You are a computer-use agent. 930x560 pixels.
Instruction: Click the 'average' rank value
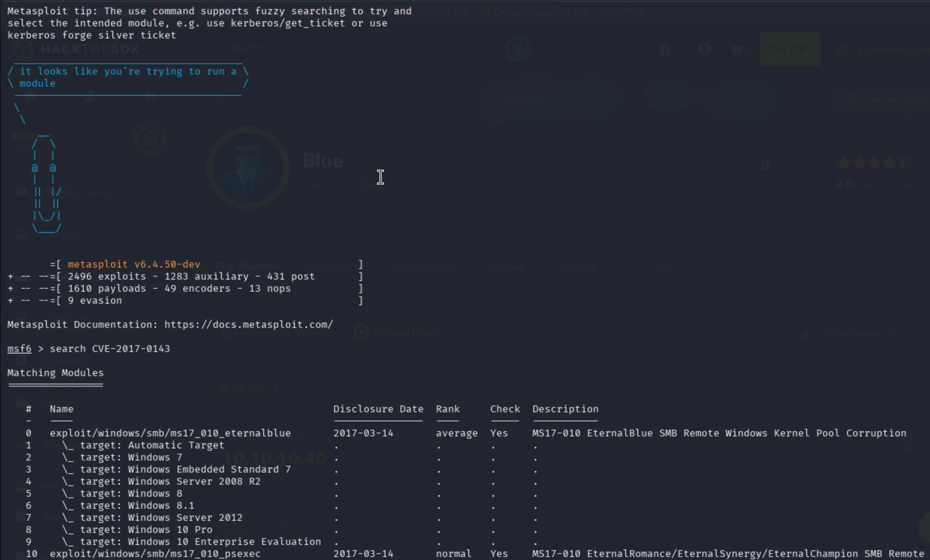pos(457,433)
